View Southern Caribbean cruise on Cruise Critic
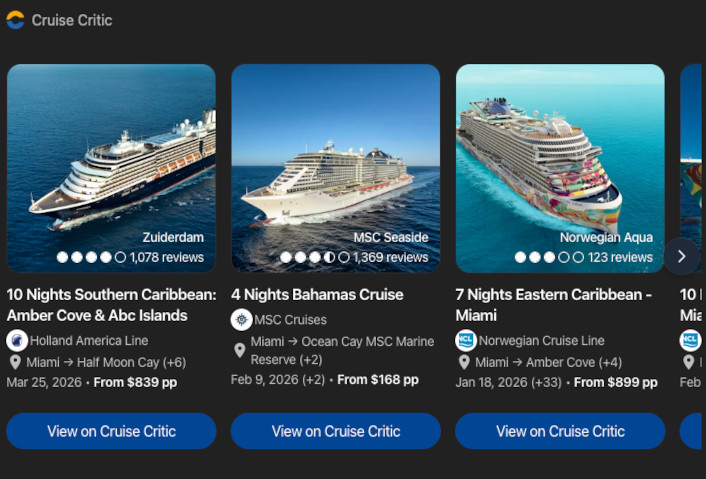 tap(111, 431)
